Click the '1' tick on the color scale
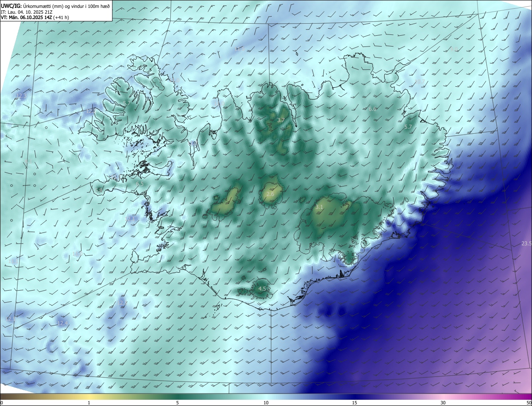The image size is (532, 406). tap(89, 403)
